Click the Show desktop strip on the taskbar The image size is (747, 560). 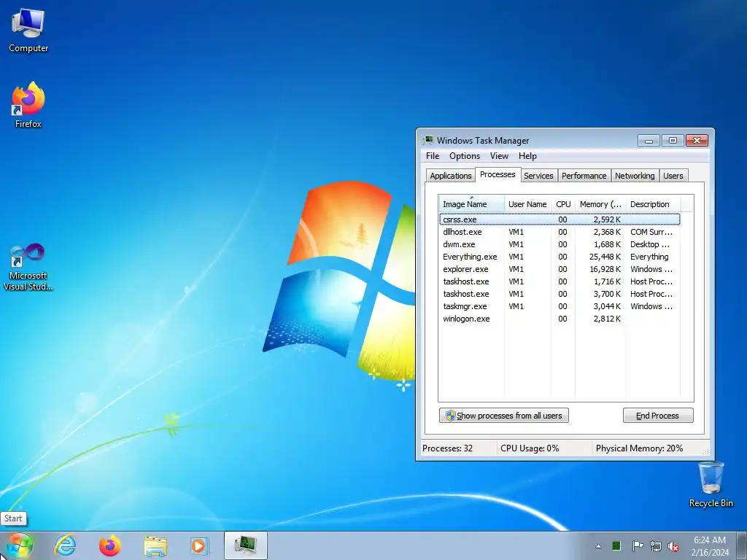tap(743, 545)
